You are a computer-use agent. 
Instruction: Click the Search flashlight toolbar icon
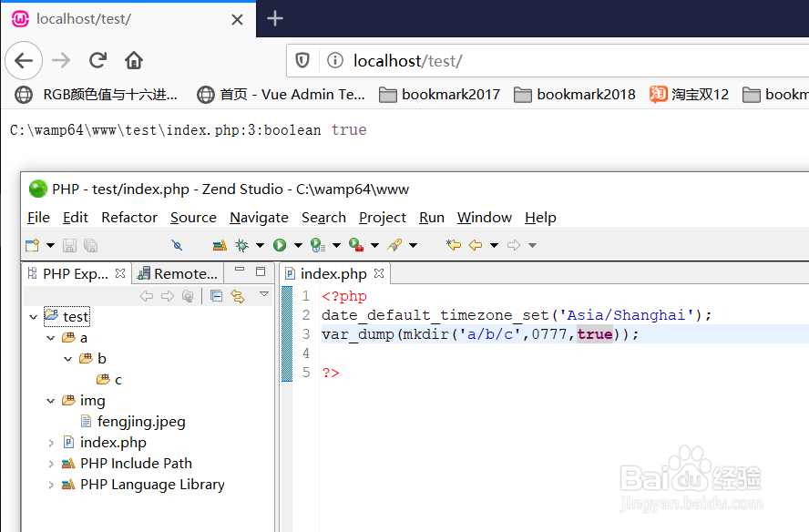pos(394,245)
